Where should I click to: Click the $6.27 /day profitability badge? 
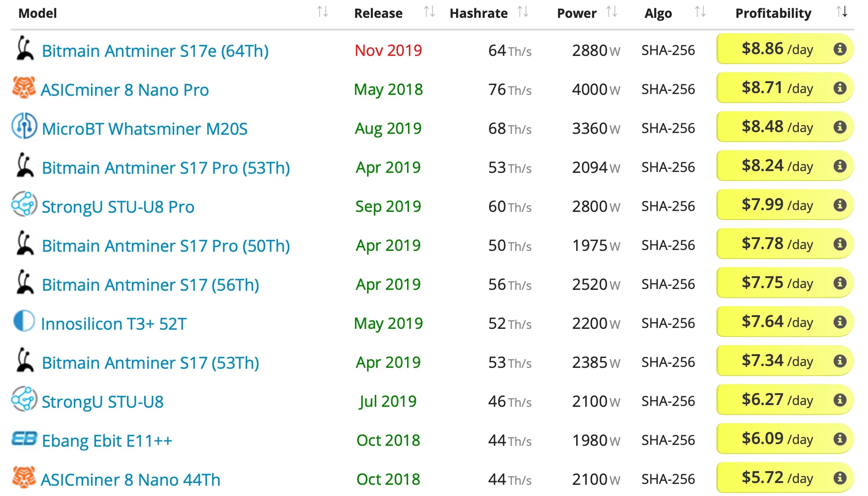[785, 400]
